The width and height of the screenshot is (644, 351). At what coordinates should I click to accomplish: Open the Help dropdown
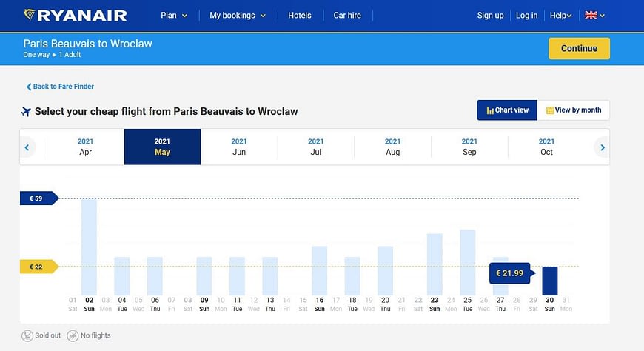click(560, 16)
